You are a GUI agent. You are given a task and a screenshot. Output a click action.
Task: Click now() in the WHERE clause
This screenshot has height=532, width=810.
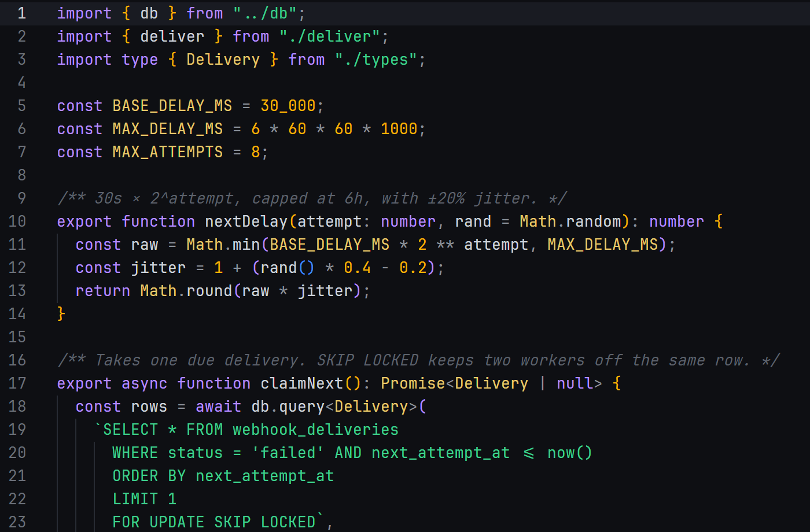click(x=570, y=452)
